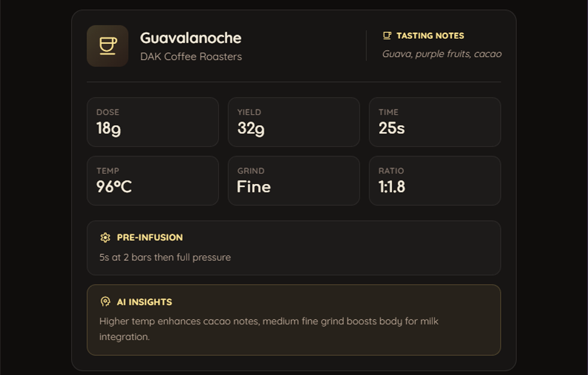Click the lightbulb icon beside AI INSIGHTS
Image resolution: width=588 pixels, height=375 pixels.
point(105,302)
